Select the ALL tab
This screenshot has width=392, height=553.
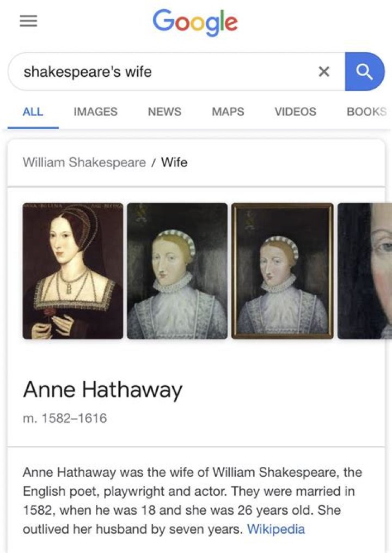pos(33,112)
